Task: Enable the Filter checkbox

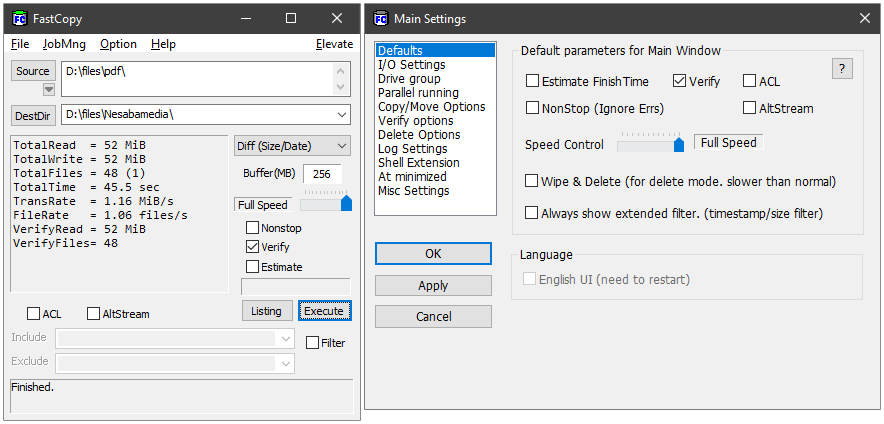Action: [x=312, y=342]
